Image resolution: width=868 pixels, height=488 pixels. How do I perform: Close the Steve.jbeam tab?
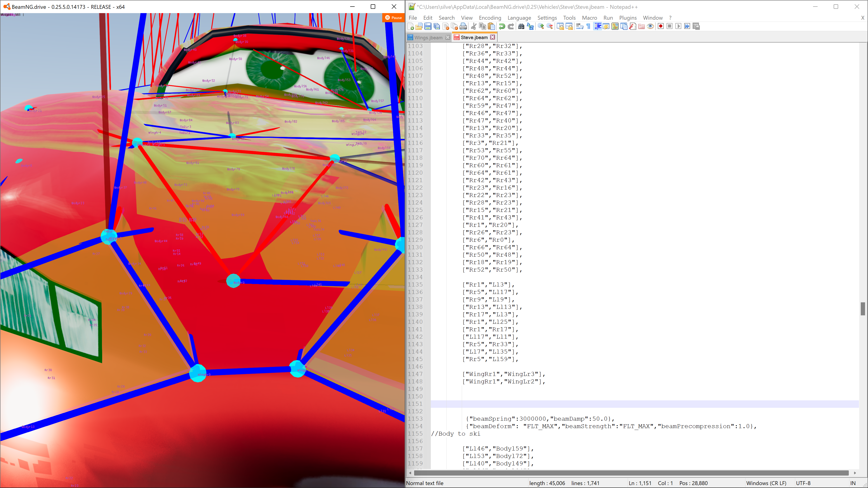(492, 37)
